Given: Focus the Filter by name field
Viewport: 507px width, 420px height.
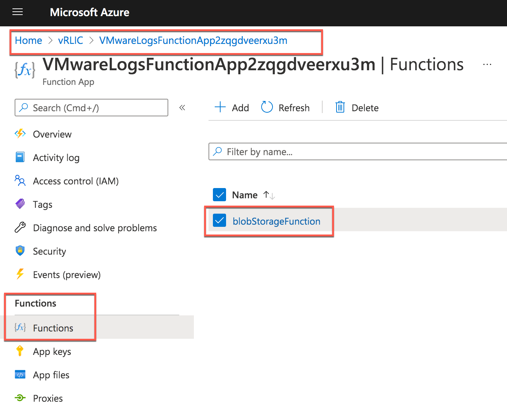Looking at the screenshot, I should point(358,151).
